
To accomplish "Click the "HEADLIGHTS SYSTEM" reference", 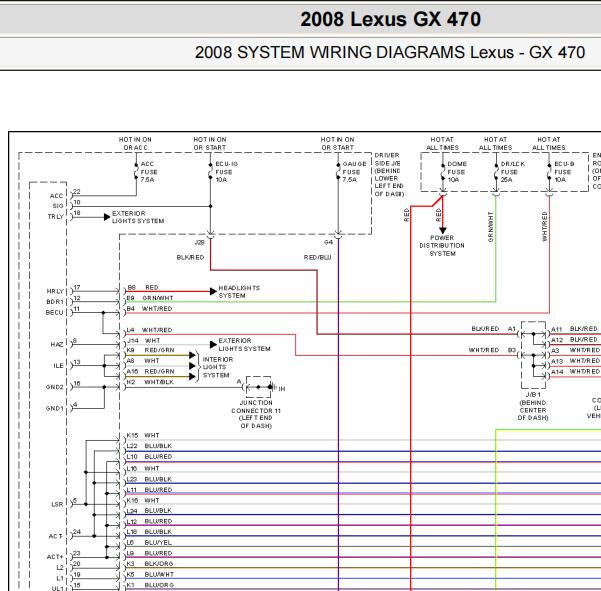I will (x=239, y=292).
